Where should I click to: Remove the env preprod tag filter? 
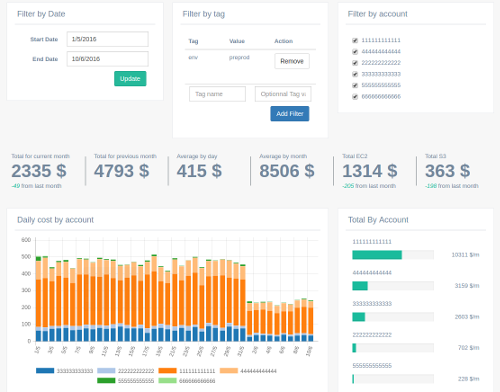coord(292,61)
